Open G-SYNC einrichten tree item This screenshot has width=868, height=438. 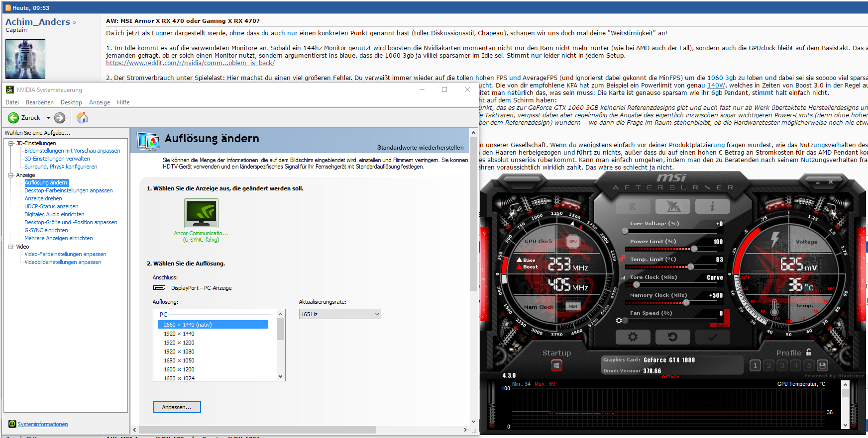click(x=46, y=231)
